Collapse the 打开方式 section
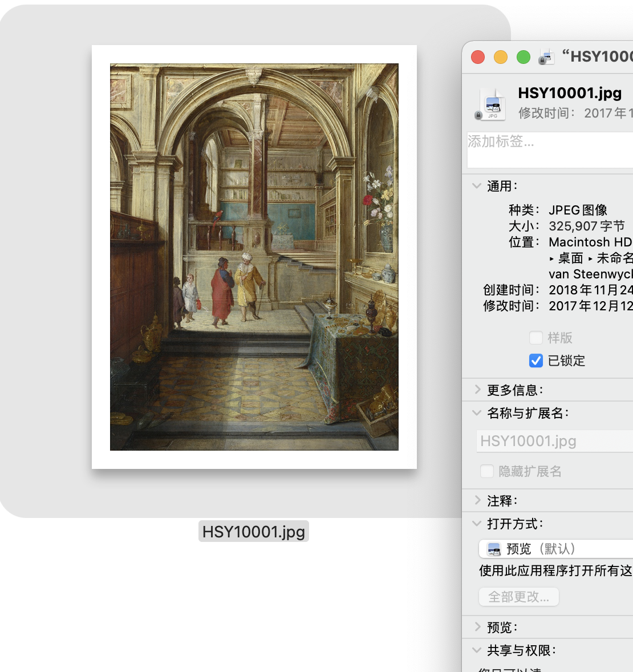The image size is (633, 672). pos(477,524)
